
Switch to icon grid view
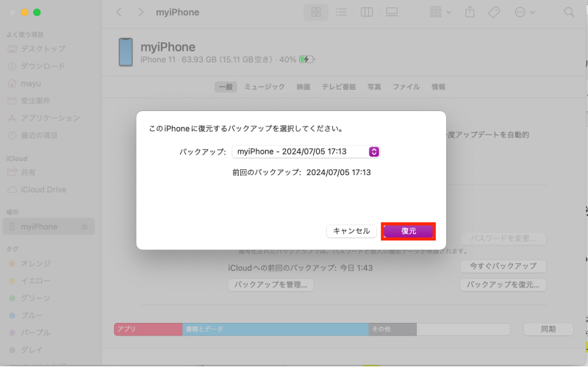[316, 13]
